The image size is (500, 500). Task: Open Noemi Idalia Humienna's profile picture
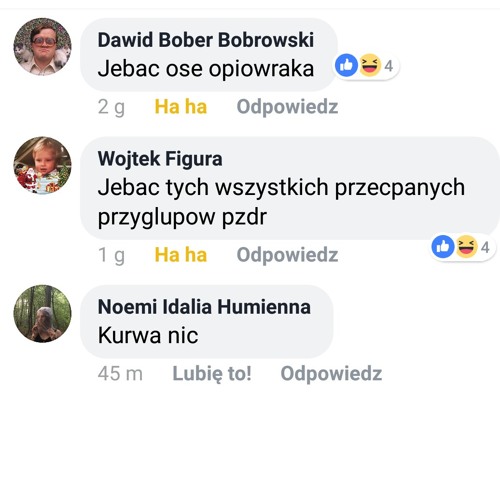pos(42,314)
